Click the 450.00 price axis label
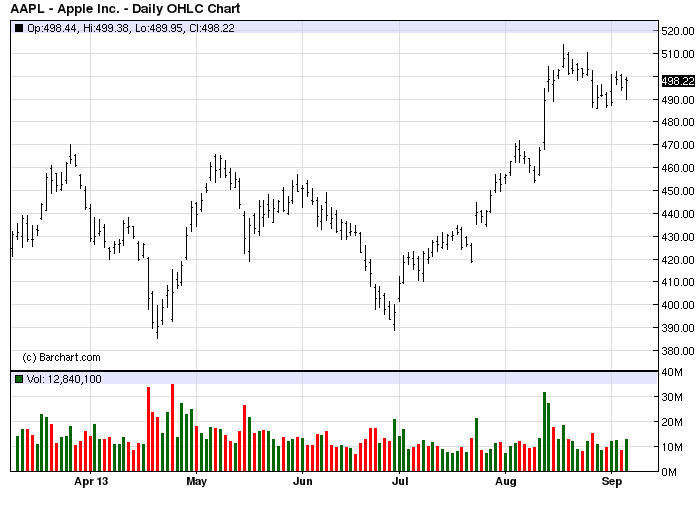Viewport: 700px width, 512px height. tap(678, 191)
